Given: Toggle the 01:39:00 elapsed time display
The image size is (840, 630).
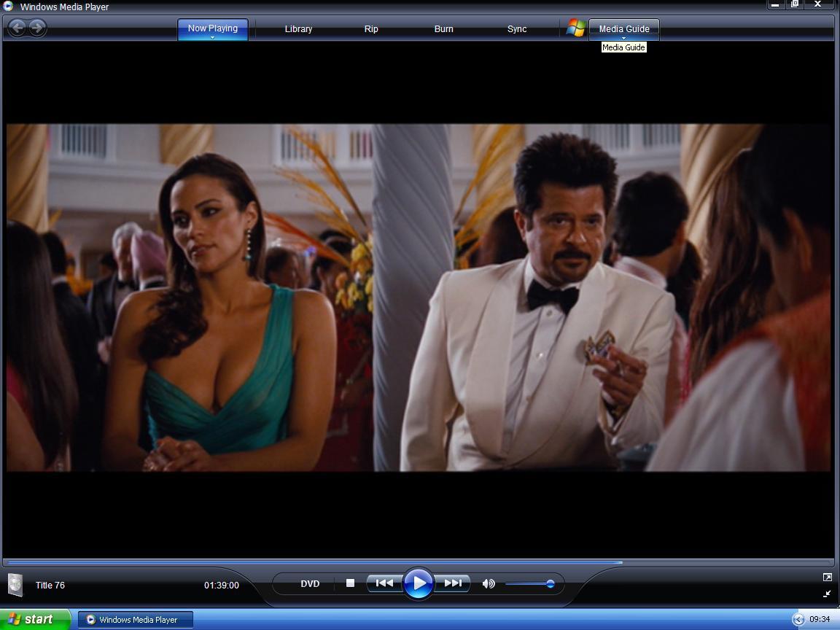Looking at the screenshot, I should (221, 585).
